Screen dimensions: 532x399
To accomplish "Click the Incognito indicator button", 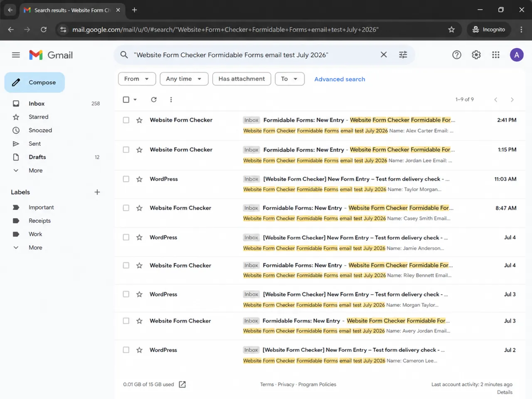I will (x=488, y=30).
